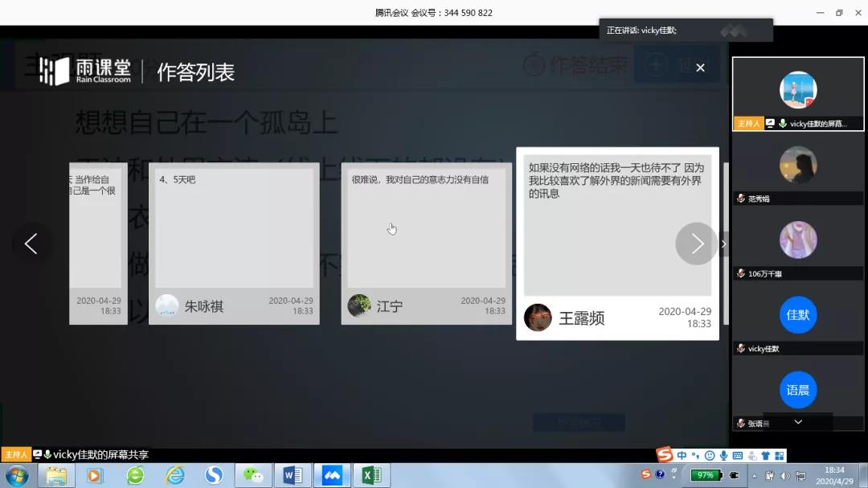Screen dimensions: 868x488
Task: Click the 佳默 blue avatar
Action: (x=797, y=315)
